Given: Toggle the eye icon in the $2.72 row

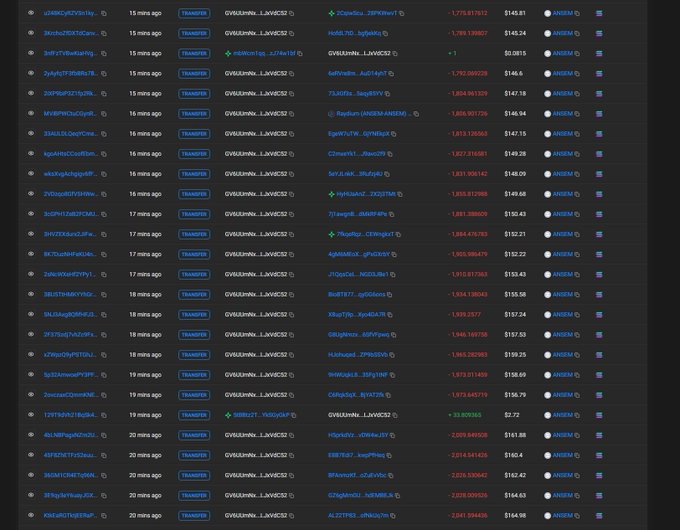Looking at the screenshot, I should [x=31, y=415].
